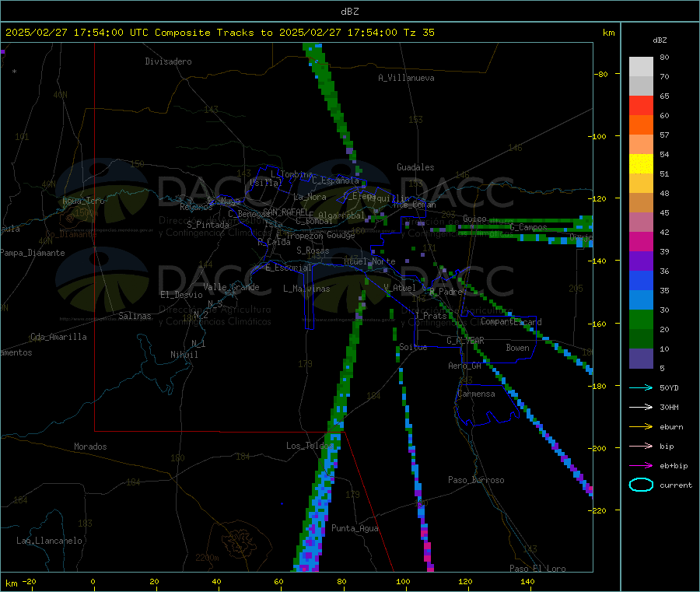Click the 'Nihuil' map label

(184, 355)
